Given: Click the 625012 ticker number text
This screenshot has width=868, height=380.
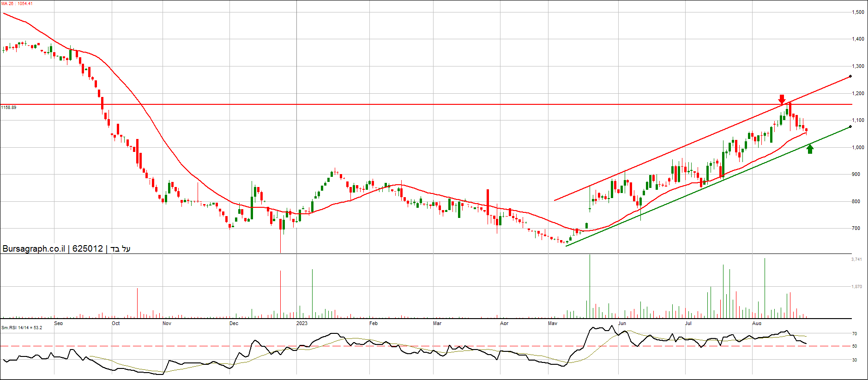Looking at the screenshot, I should coord(88,249).
